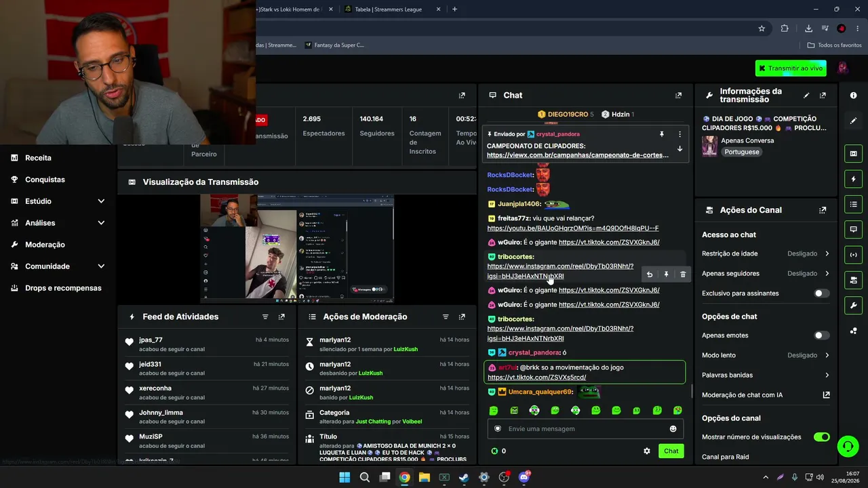This screenshot has width=868, height=488.
Task: Toggle the chat bubble widget in right rail
Action: [853, 229]
